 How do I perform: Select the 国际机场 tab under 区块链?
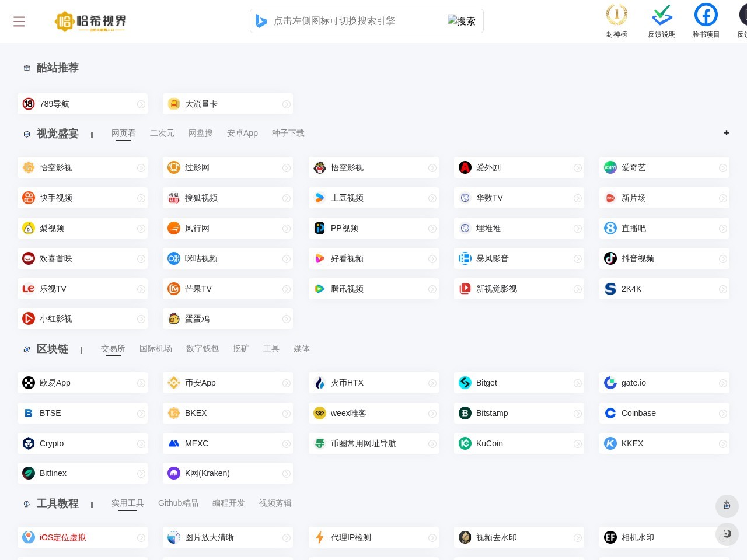155,348
